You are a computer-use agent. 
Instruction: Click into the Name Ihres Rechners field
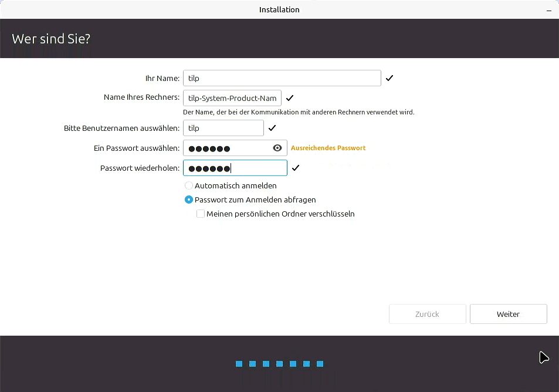tap(232, 98)
